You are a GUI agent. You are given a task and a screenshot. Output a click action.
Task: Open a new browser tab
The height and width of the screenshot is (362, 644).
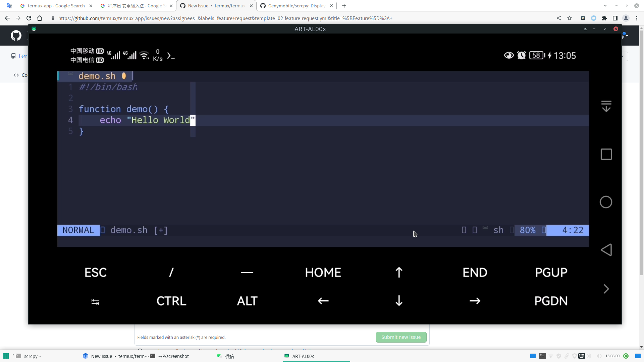pos(344,6)
